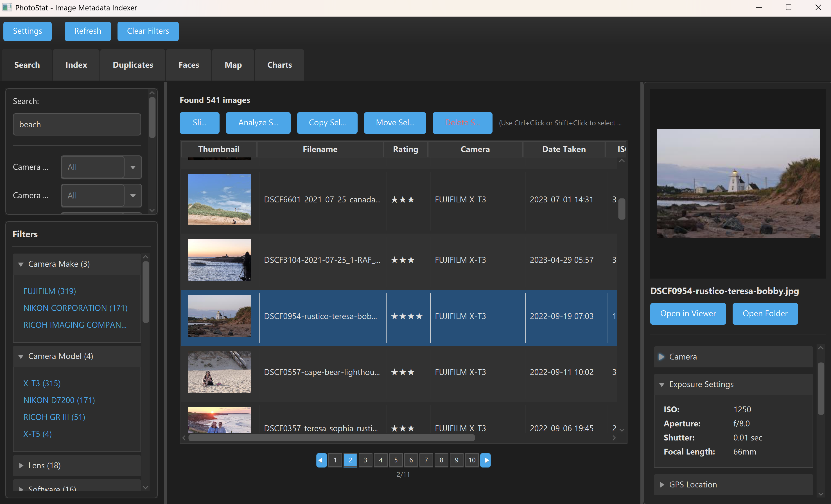Screen dimensions: 831x504
Task: Click the horizontal table scrollbar
Action: [x=331, y=438]
